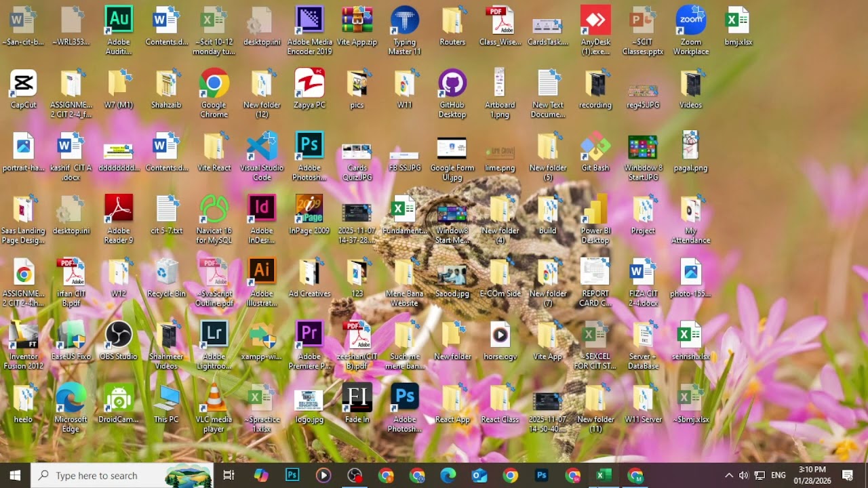The width and height of the screenshot is (868, 488).
Task: Open Adobe Media Encoder 2019 shortcut
Action: [x=309, y=30]
